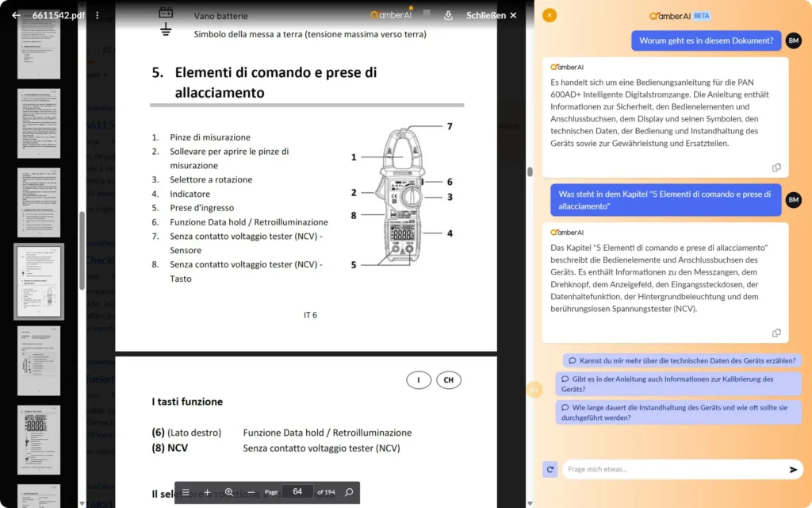The width and height of the screenshot is (812, 508).
Task: Zoom in with the plus icon
Action: point(207,492)
